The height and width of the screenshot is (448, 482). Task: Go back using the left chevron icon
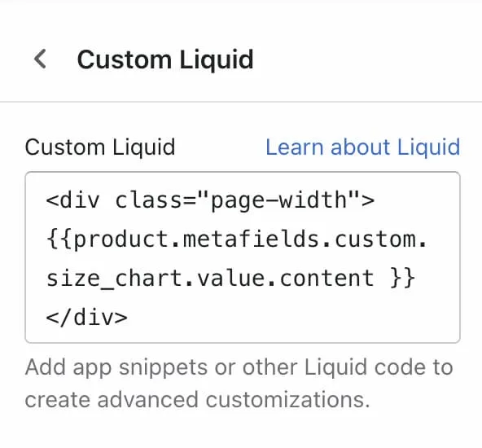(40, 59)
